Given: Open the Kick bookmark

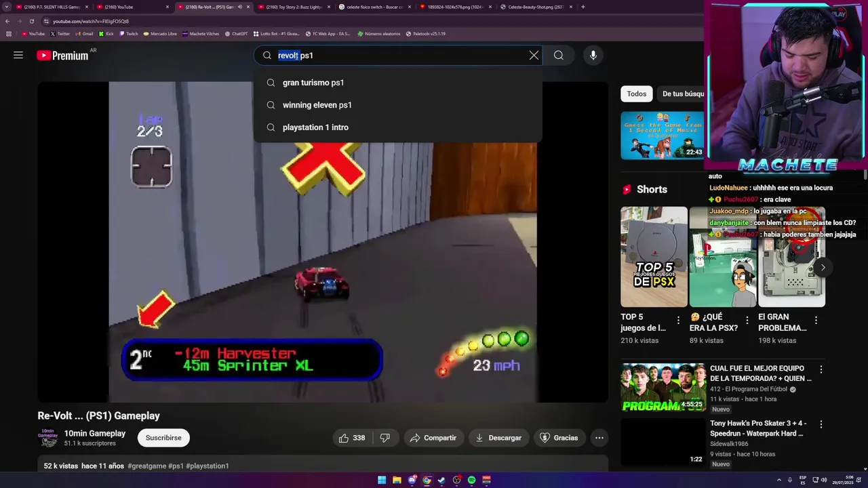Looking at the screenshot, I should [x=106, y=33].
